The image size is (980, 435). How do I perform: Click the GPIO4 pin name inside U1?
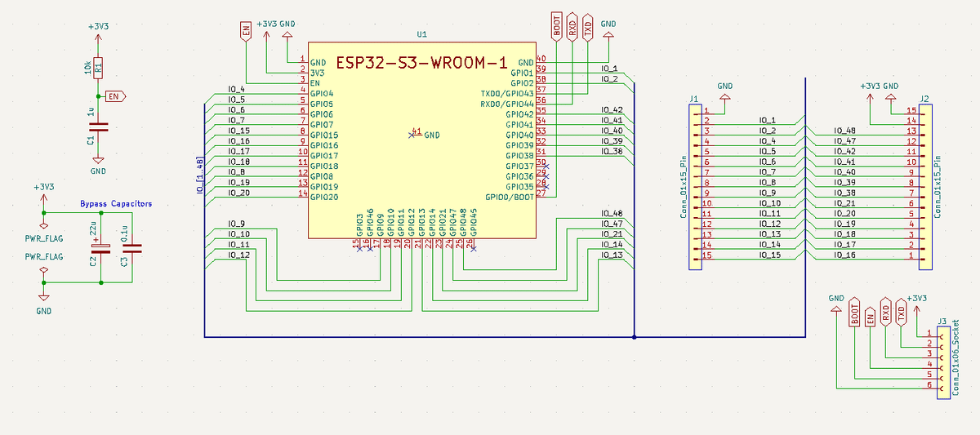[322, 94]
